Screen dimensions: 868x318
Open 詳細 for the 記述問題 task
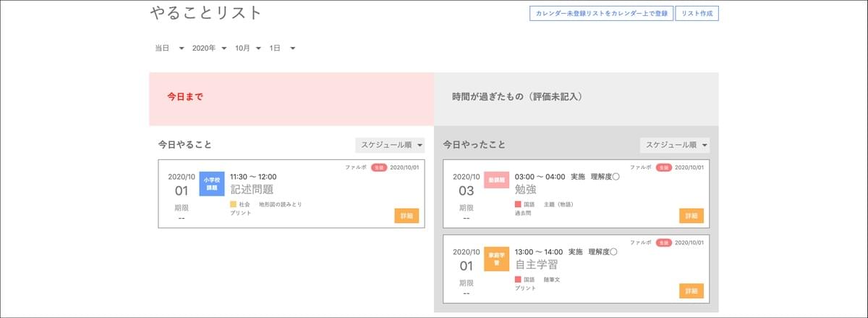click(407, 216)
